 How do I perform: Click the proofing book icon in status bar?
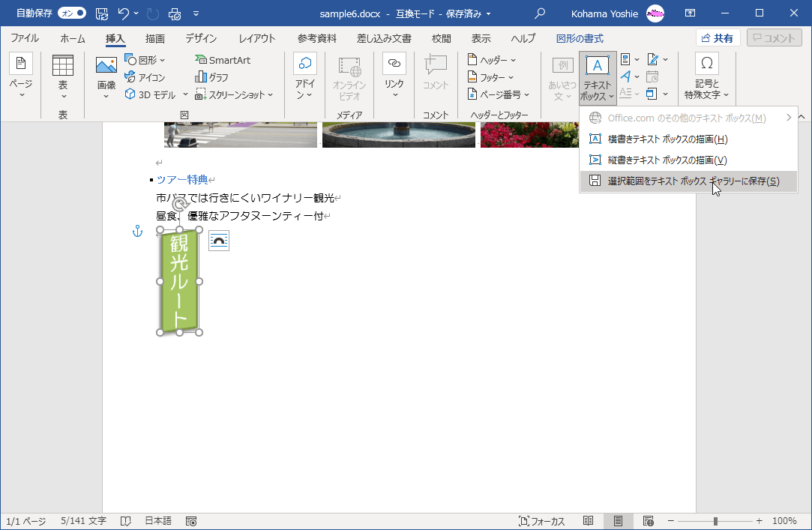point(126,521)
